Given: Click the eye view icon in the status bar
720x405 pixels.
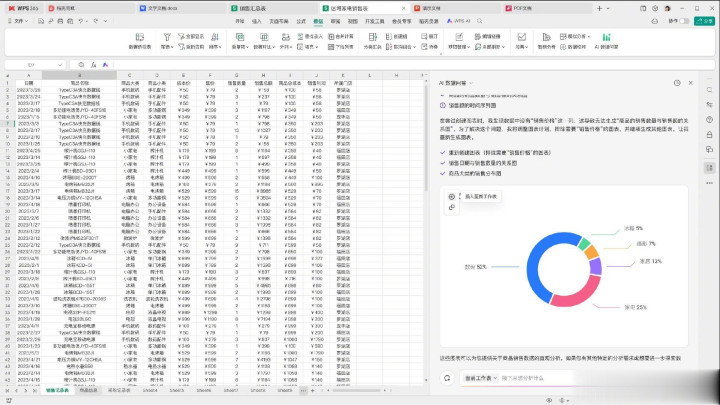Looking at the screenshot, I should pyautogui.click(x=549, y=400).
